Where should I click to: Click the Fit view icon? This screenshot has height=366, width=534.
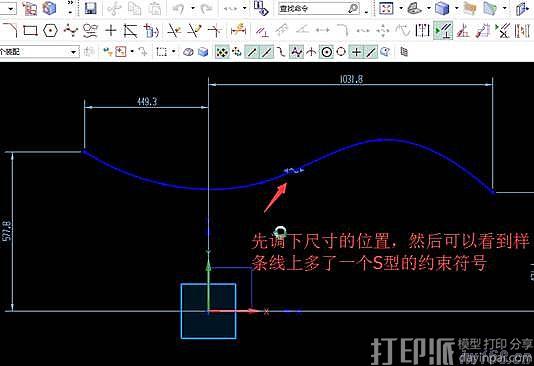(x=386, y=9)
